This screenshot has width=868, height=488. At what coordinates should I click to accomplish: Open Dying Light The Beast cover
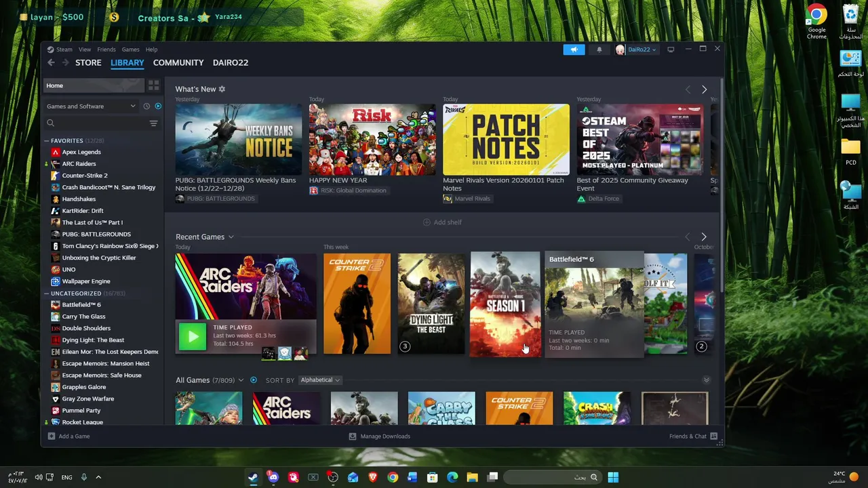pos(431,304)
